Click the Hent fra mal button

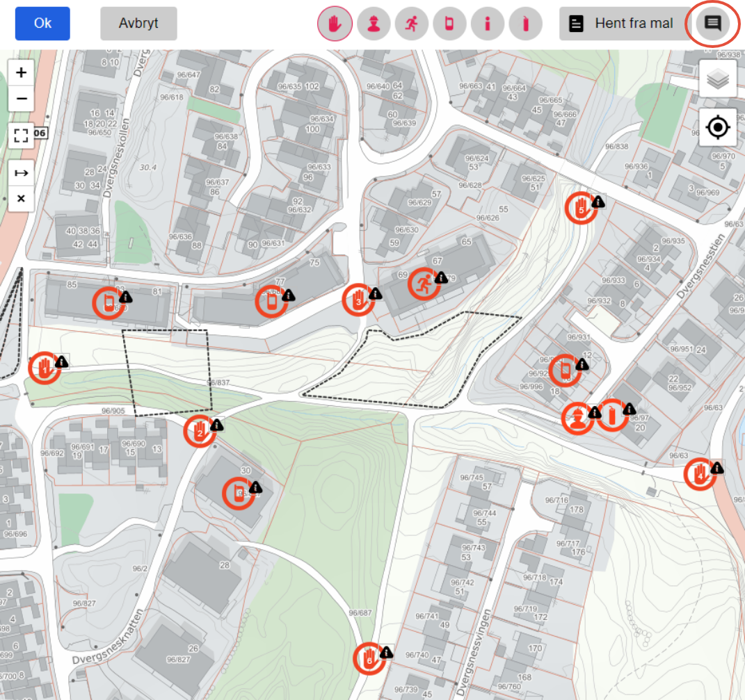624,23
